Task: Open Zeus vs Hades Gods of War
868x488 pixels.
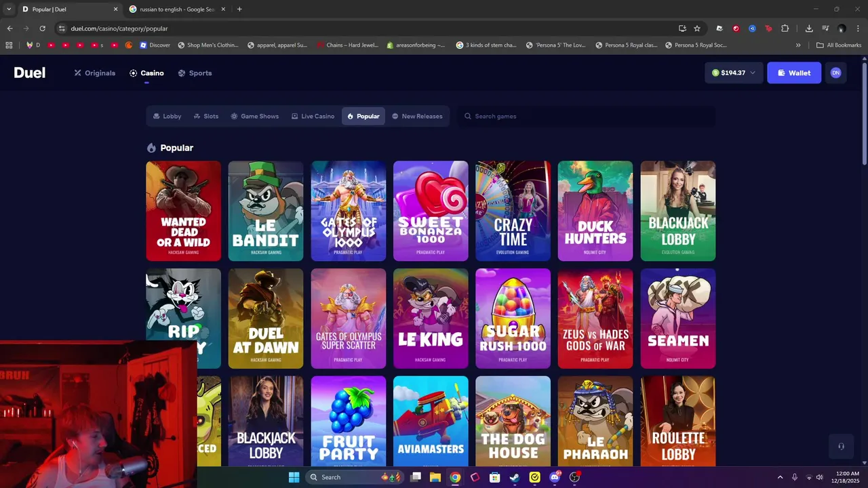Action: [595, 319]
